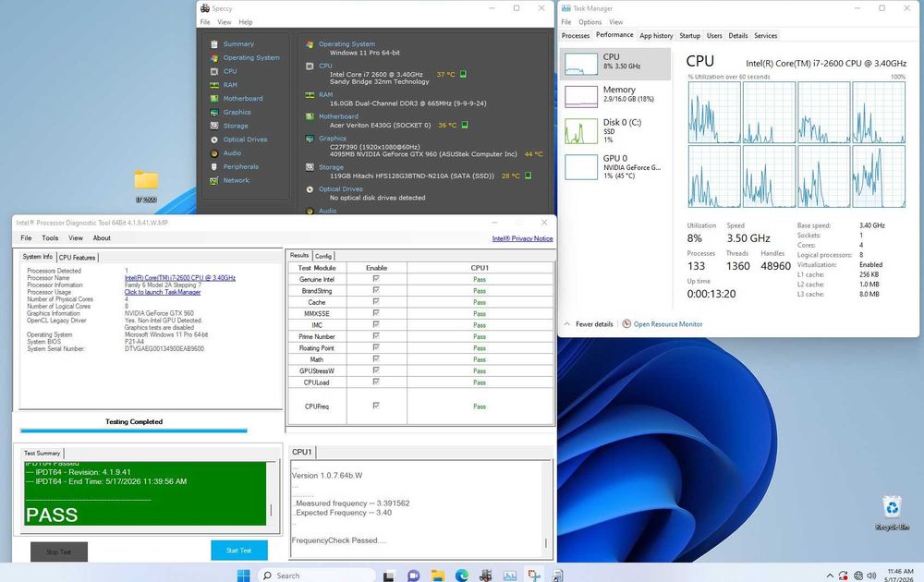This screenshot has height=582, width=924.
Task: Select GPU 0 performance item
Action: coord(615,166)
